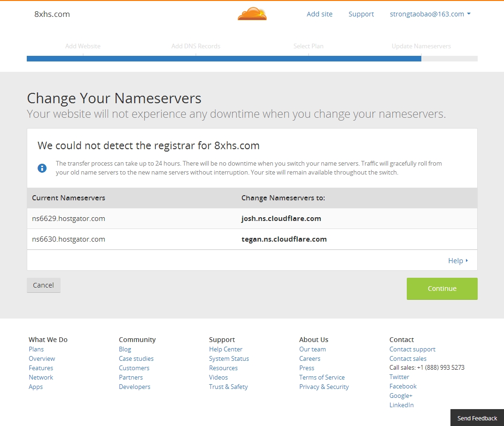Open the LinkedIn footer link
504x426 pixels.
(402, 405)
